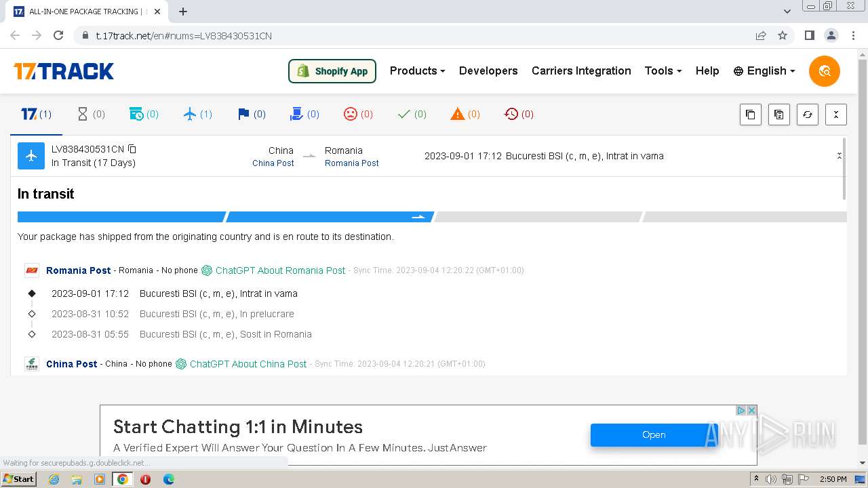Select the Alert warning triangle tab

tap(465, 114)
